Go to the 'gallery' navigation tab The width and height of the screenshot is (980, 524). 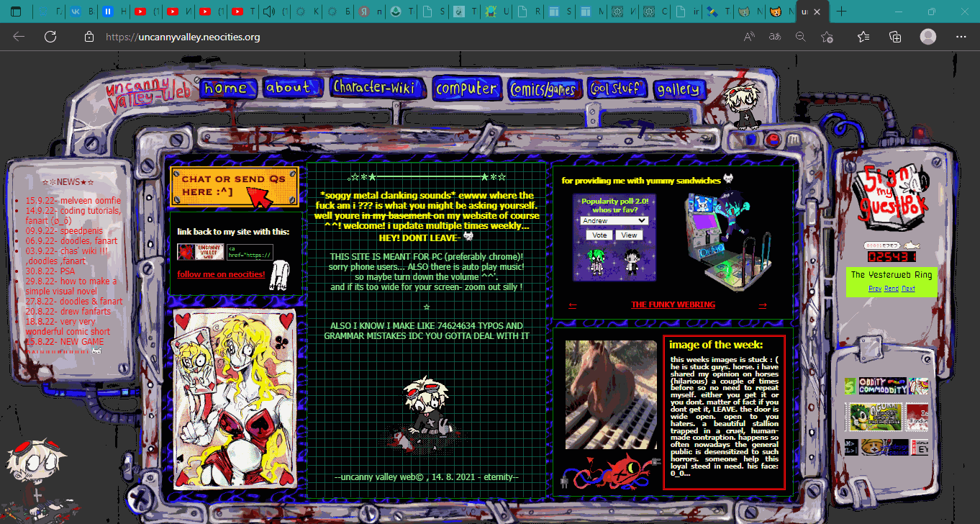point(677,89)
